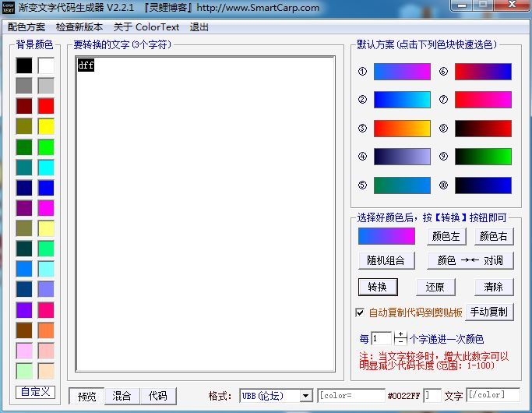Select preset gradient 1 blue-to-magenta
Image resolution: width=532 pixels, height=413 pixels.
pyautogui.click(x=402, y=72)
